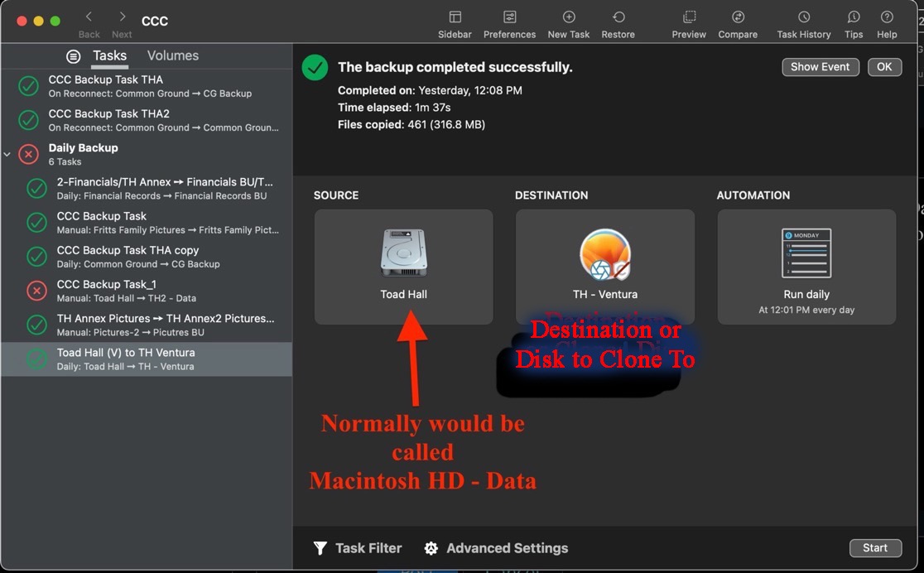The width and height of the screenshot is (924, 573).
Task: Open Task History from the toolbar
Action: pos(804,17)
